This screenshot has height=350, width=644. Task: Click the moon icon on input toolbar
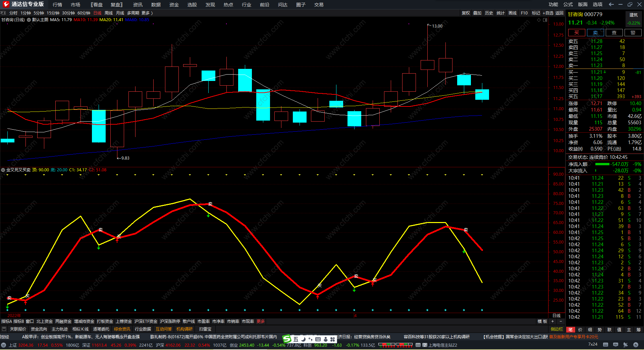click(x=303, y=339)
